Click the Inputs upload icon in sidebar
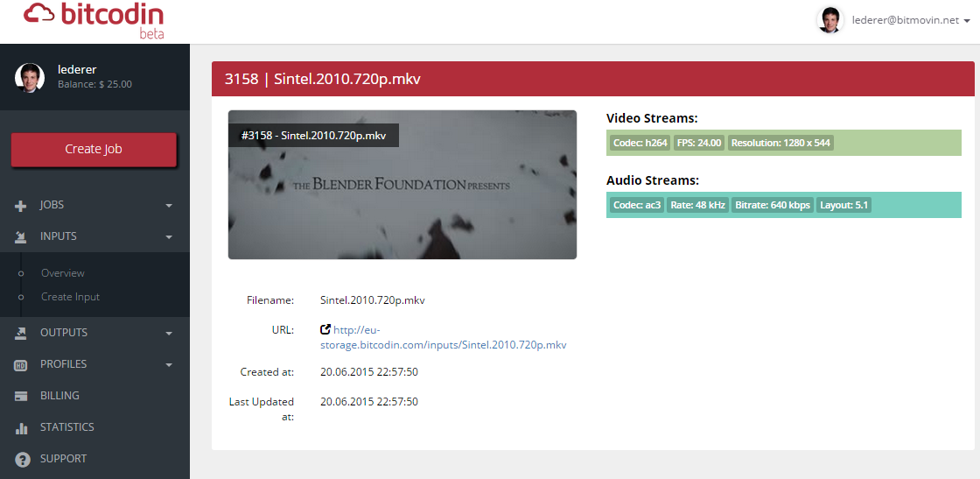 click(x=21, y=237)
